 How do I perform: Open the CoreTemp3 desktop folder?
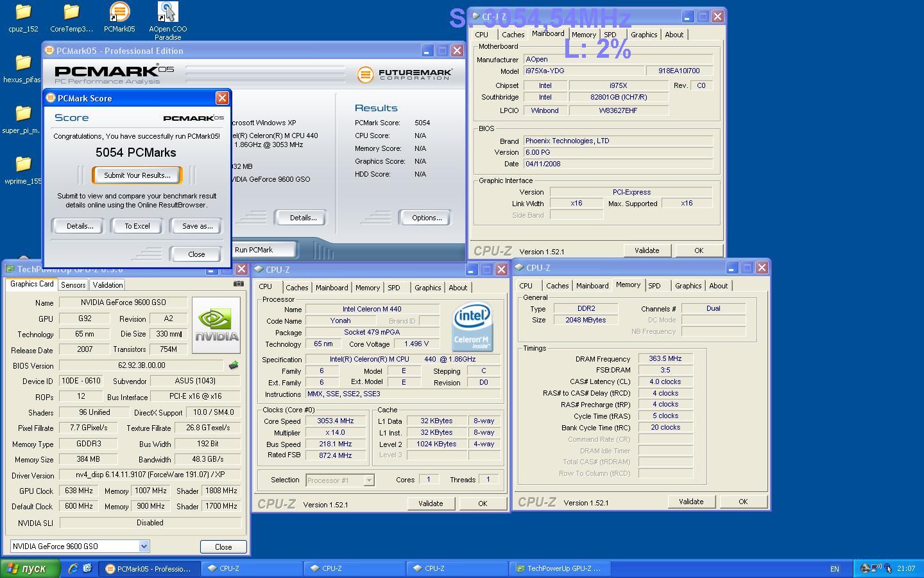[71, 17]
